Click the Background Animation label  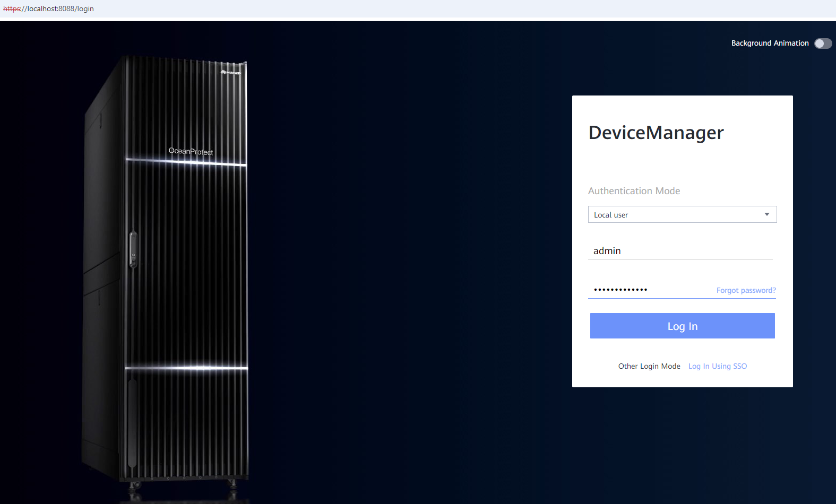tap(770, 44)
